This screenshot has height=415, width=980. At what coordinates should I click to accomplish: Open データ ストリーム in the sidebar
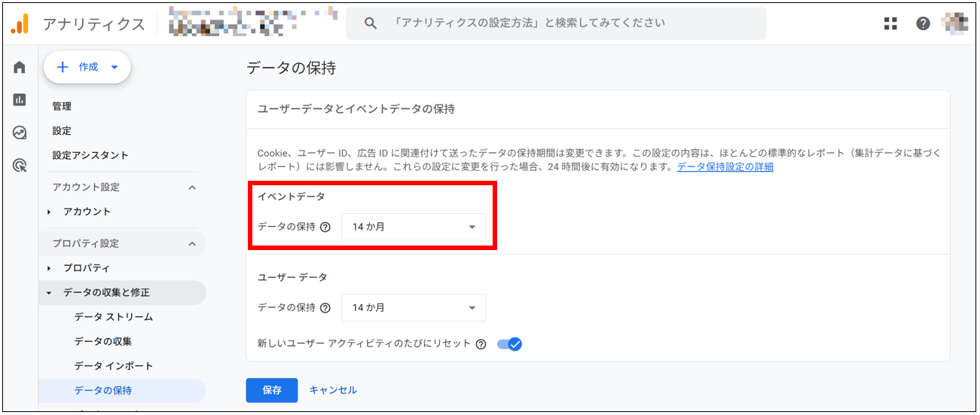pyautogui.click(x=113, y=317)
